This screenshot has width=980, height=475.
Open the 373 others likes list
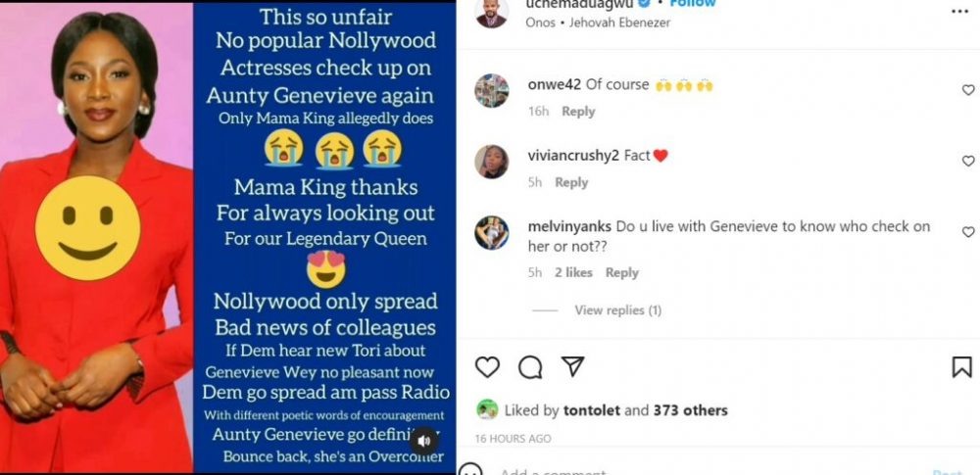point(691,410)
